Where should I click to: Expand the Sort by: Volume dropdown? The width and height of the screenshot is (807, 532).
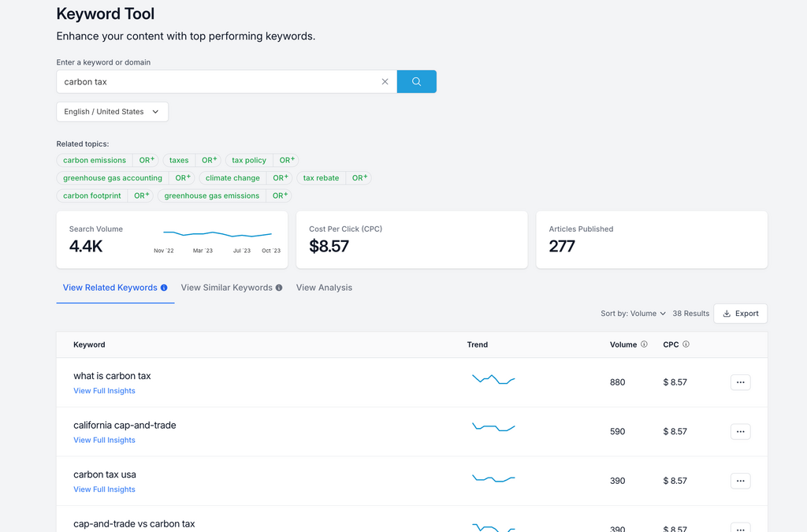633,314
